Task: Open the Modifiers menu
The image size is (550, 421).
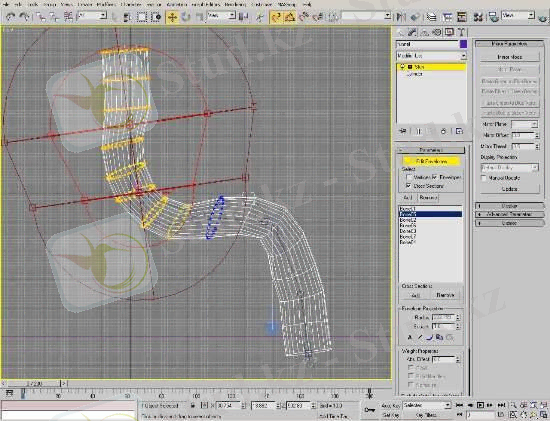Action: (x=106, y=4)
